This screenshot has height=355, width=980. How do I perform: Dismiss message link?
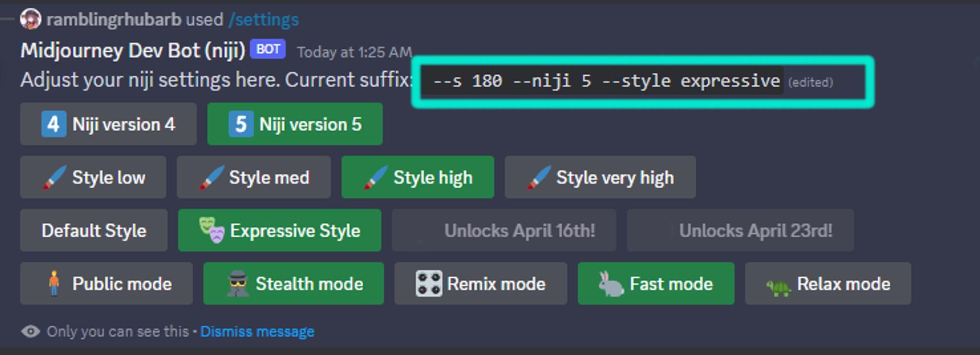coord(257,331)
